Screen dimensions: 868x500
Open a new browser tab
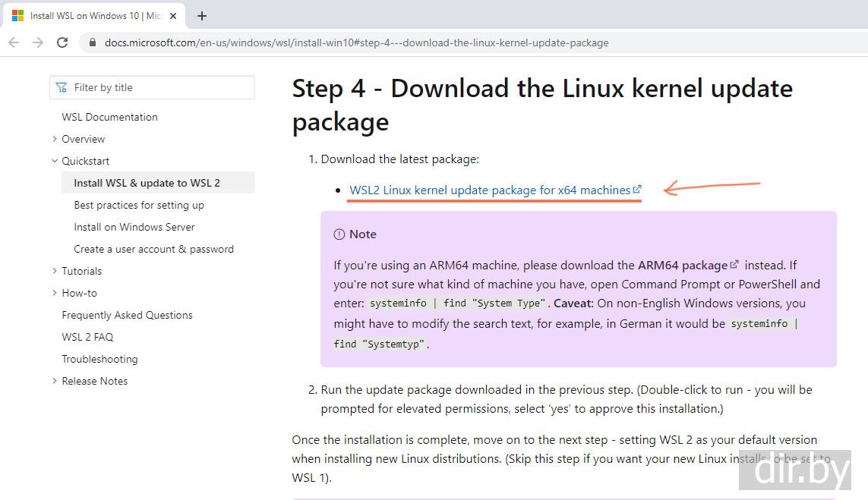pos(202,16)
